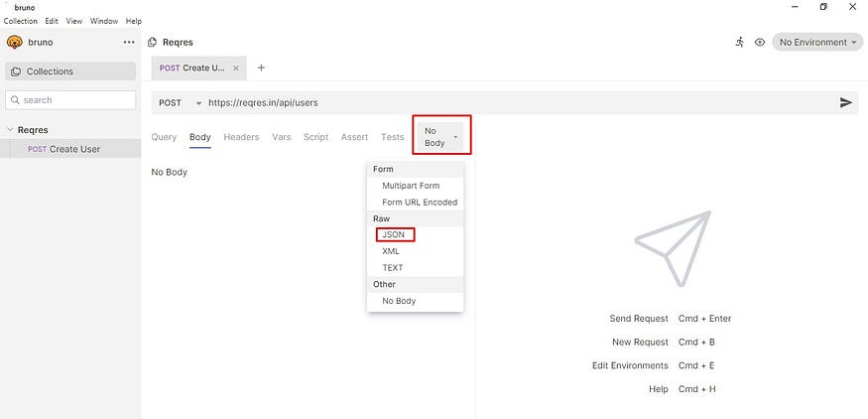Click the request URL field

pos(521,103)
